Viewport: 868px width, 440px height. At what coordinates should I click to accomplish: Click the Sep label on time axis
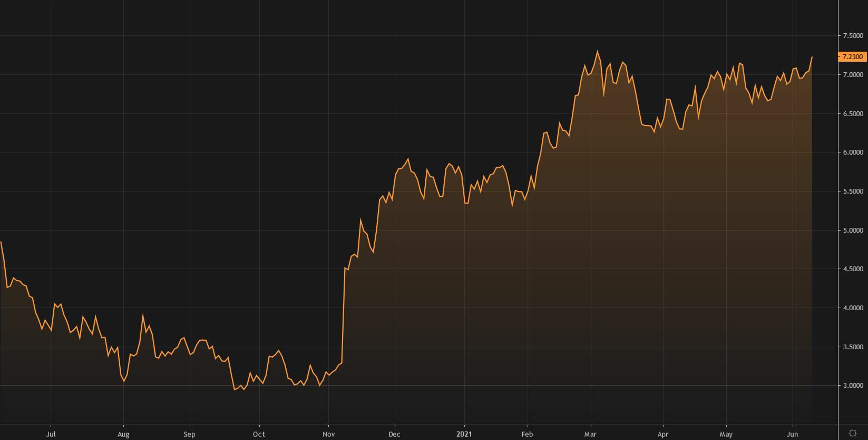click(x=189, y=434)
